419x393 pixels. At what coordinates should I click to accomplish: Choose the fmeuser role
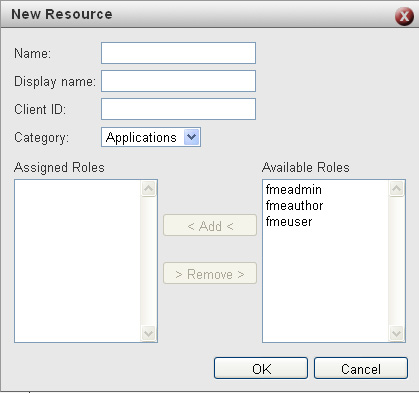(289, 221)
